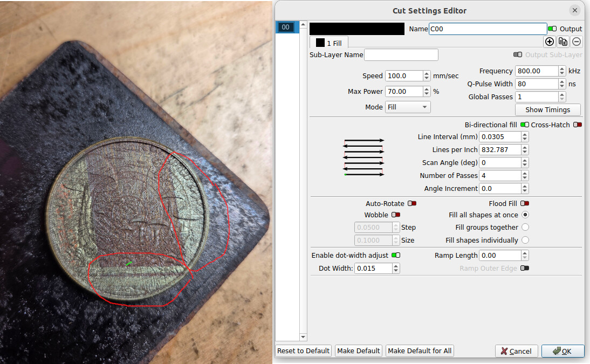This screenshot has height=364, width=590.
Task: Click the Show Timings button
Action: click(547, 109)
